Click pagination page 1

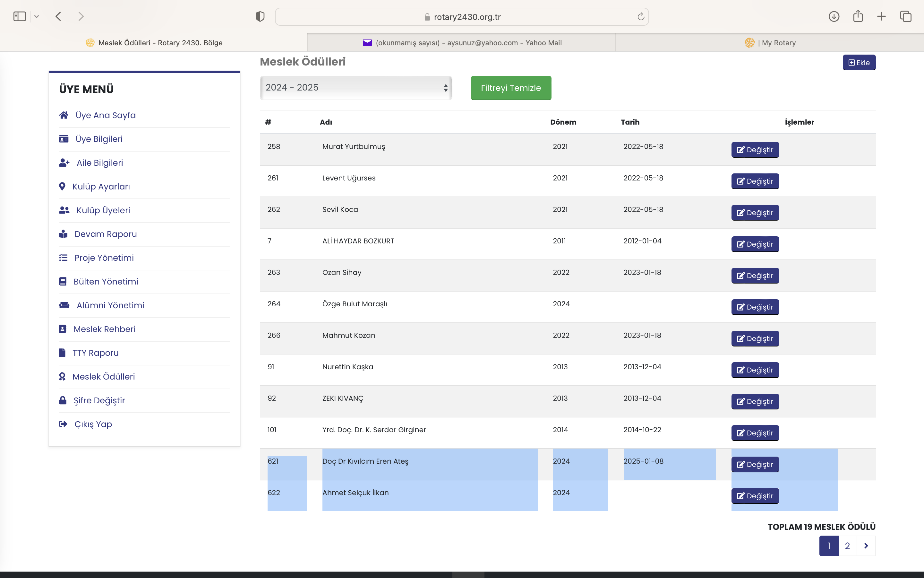coord(828,546)
